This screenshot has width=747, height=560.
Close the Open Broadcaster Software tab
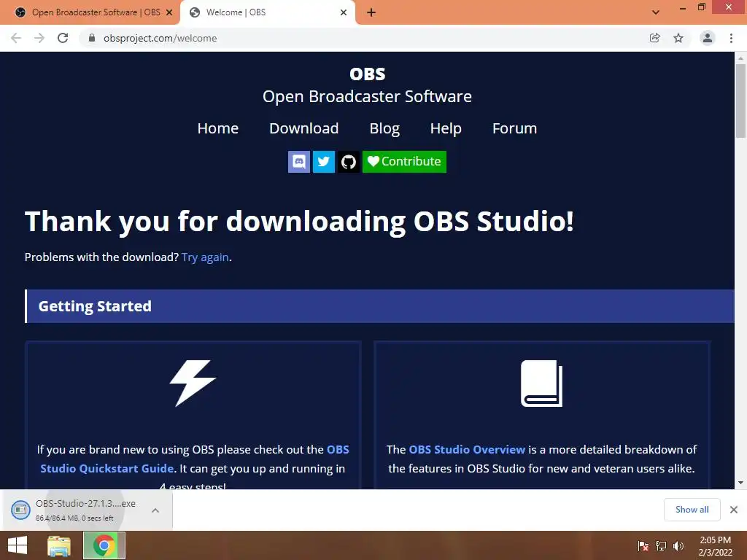[x=169, y=12]
